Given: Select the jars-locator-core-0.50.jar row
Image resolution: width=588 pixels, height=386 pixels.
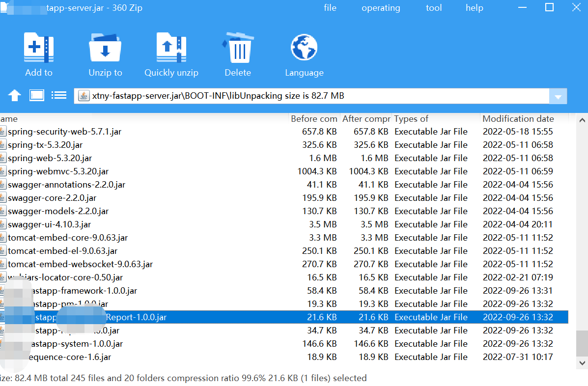Looking at the screenshot, I should pos(284,277).
